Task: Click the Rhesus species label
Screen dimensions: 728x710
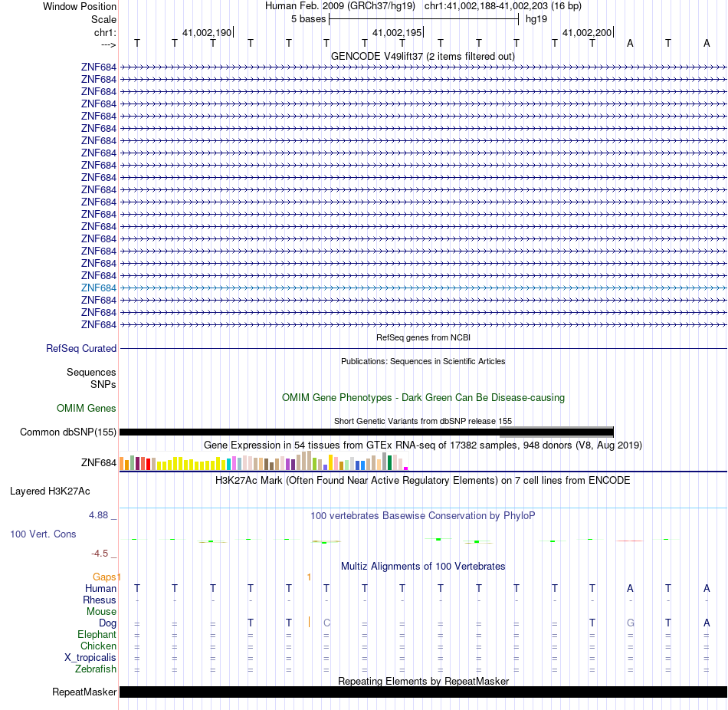Action: click(100, 600)
